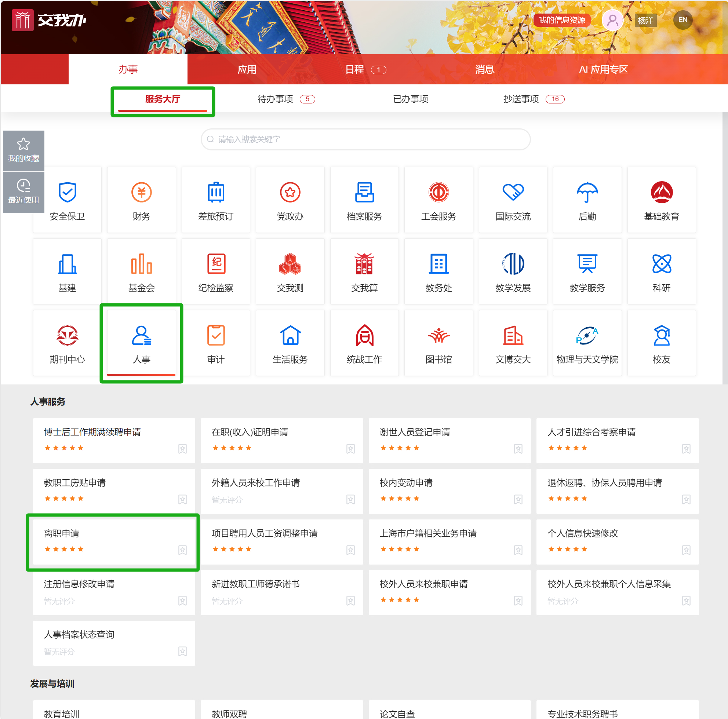The height and width of the screenshot is (719, 728).
Task: Click the user avatar icon in header
Action: (612, 20)
